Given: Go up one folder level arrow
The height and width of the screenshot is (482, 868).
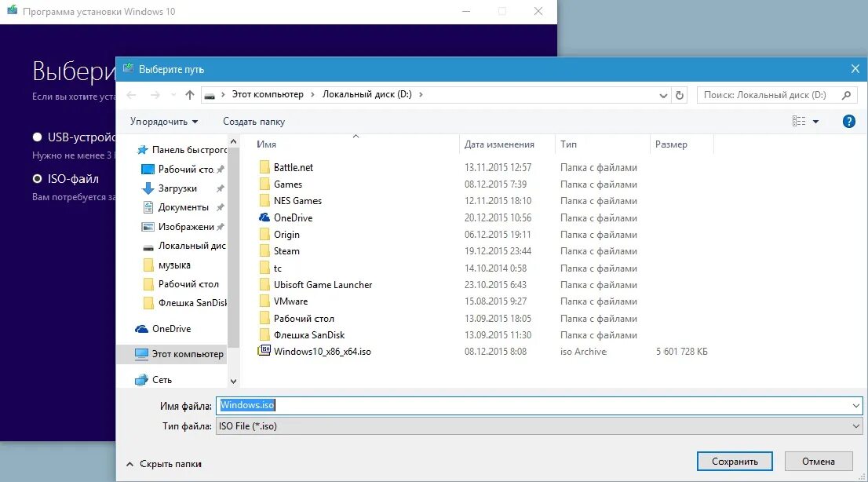Looking at the screenshot, I should (190, 95).
